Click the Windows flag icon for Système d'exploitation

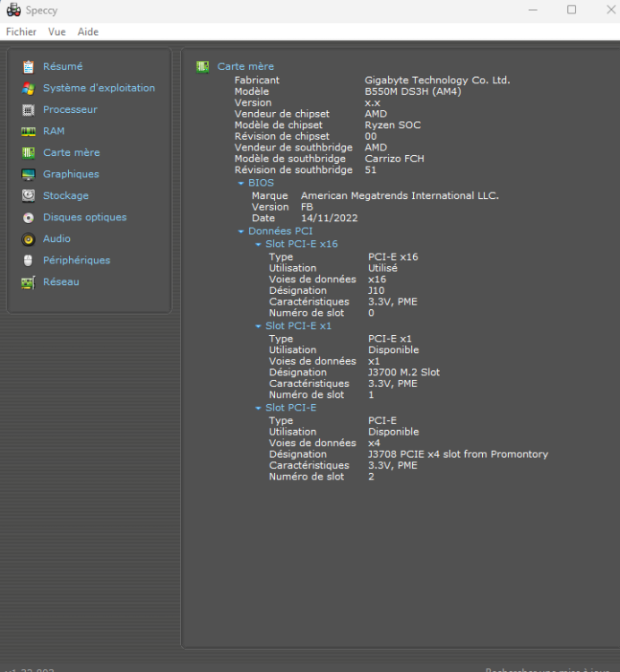[29, 89]
